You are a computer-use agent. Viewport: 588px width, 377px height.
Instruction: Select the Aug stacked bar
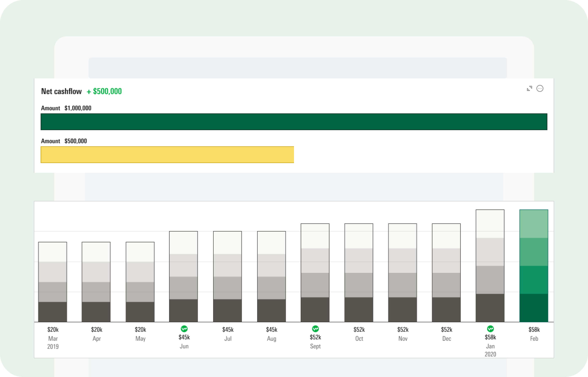click(x=271, y=277)
